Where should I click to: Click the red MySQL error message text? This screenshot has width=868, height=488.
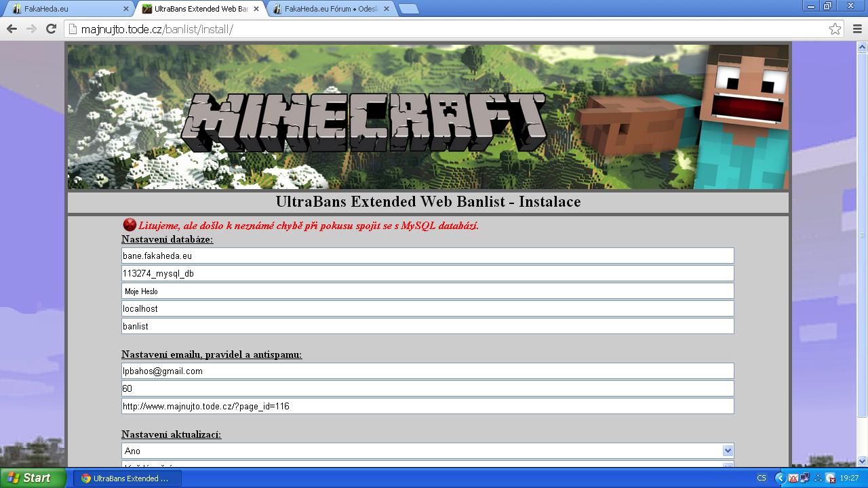click(x=309, y=226)
